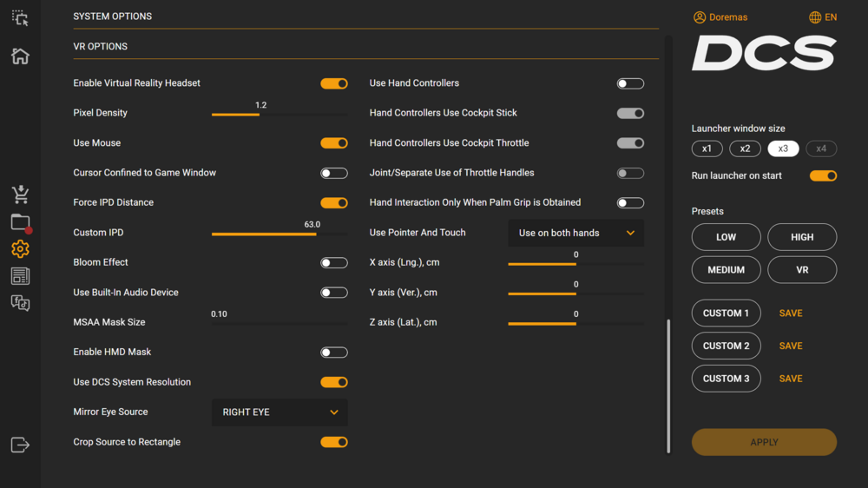Screen dimensions: 868x488
Task: Open the Doremas user account
Action: coord(720,17)
